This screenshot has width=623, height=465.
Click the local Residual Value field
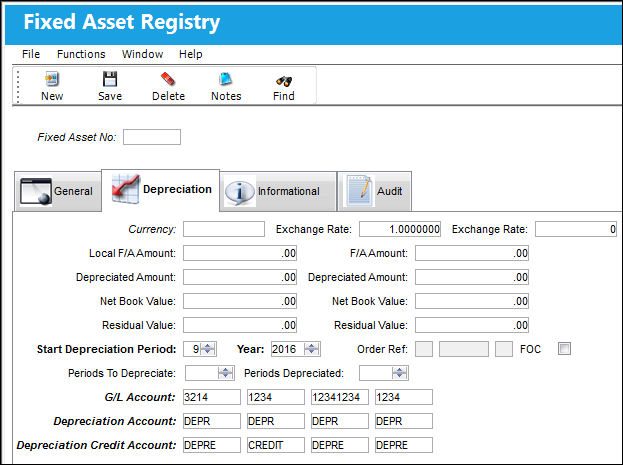pyautogui.click(x=240, y=325)
